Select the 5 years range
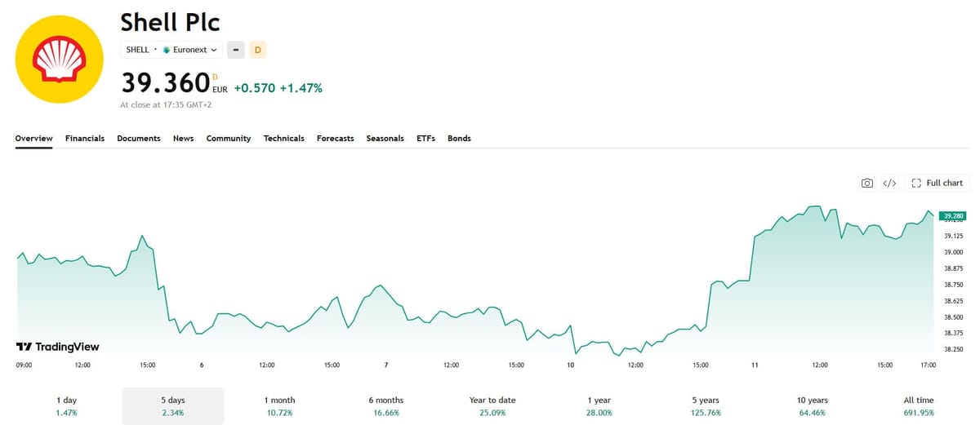The width and height of the screenshot is (980, 425). (x=705, y=406)
